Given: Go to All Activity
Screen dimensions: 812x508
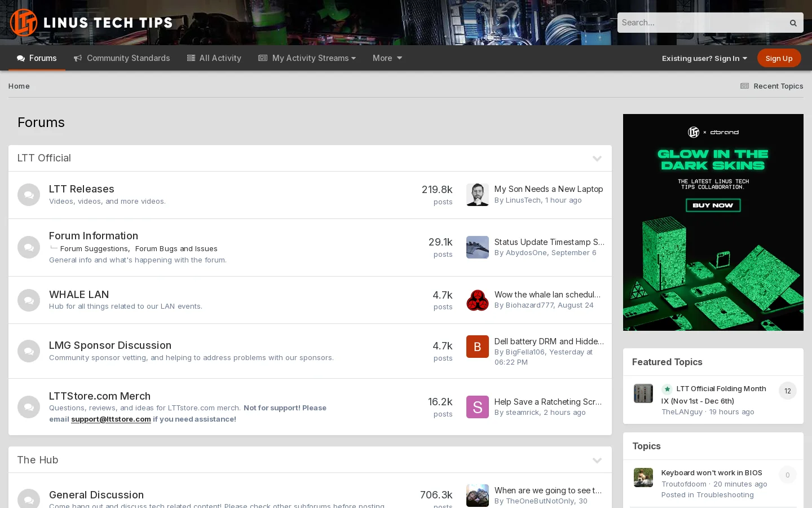Looking at the screenshot, I should point(214,58).
